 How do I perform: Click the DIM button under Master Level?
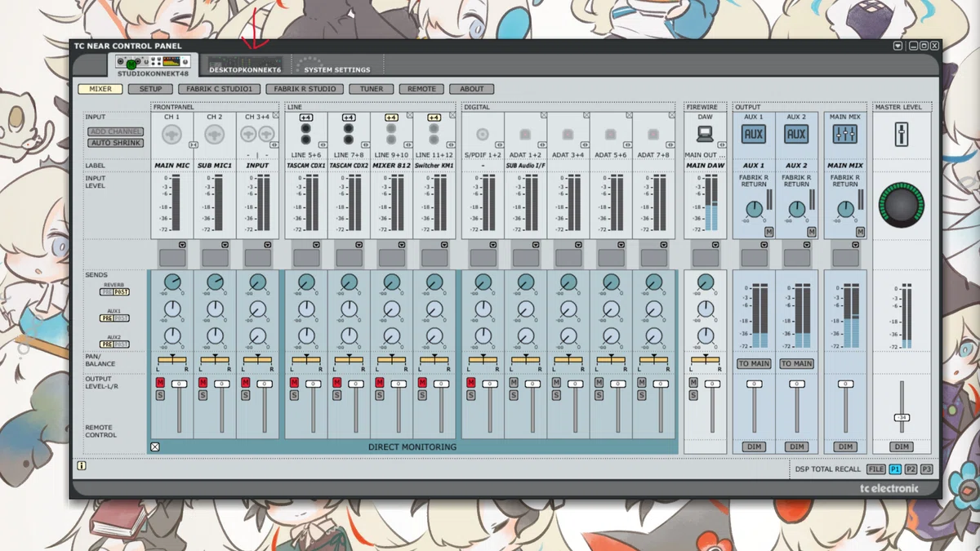[902, 447]
